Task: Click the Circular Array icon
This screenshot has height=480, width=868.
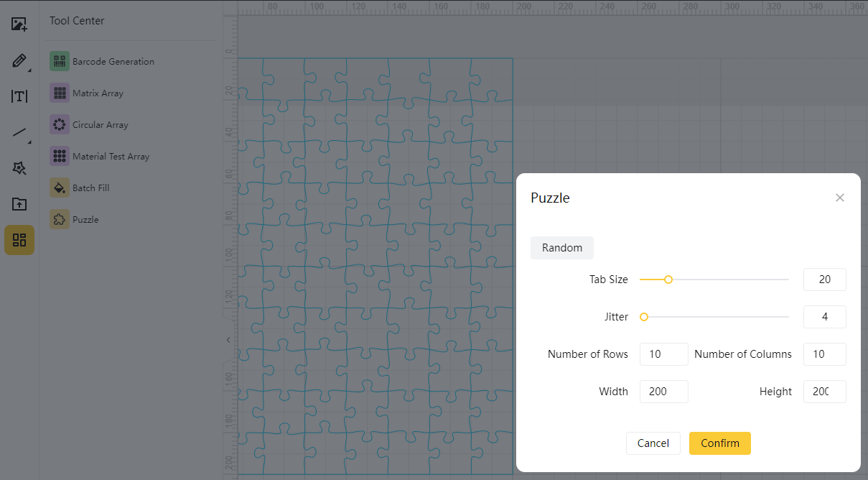Action: coord(60,124)
